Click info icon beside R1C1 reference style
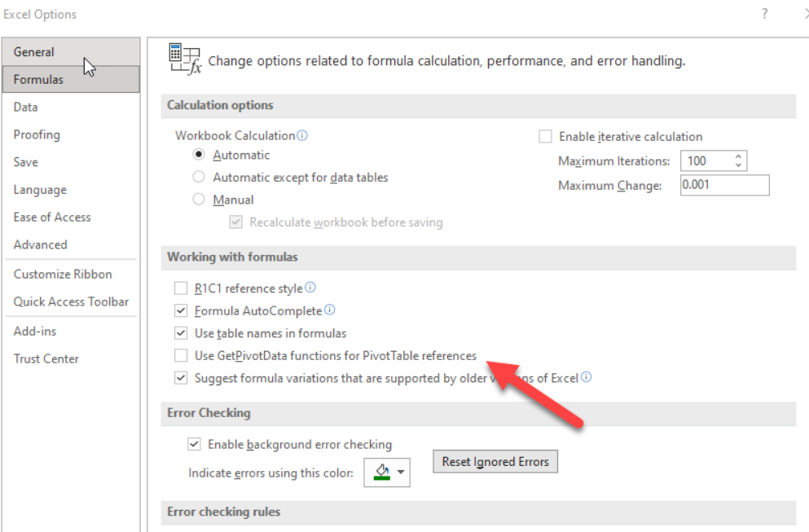 312,287
